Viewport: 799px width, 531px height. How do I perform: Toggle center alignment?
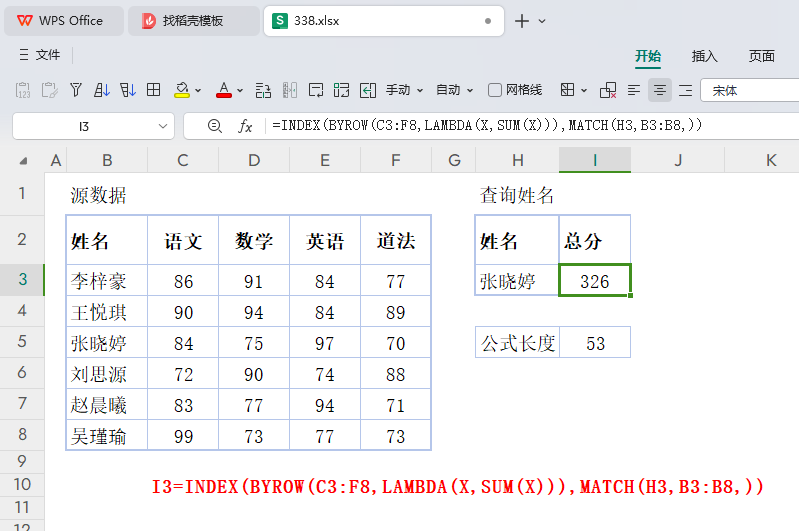tap(660, 90)
